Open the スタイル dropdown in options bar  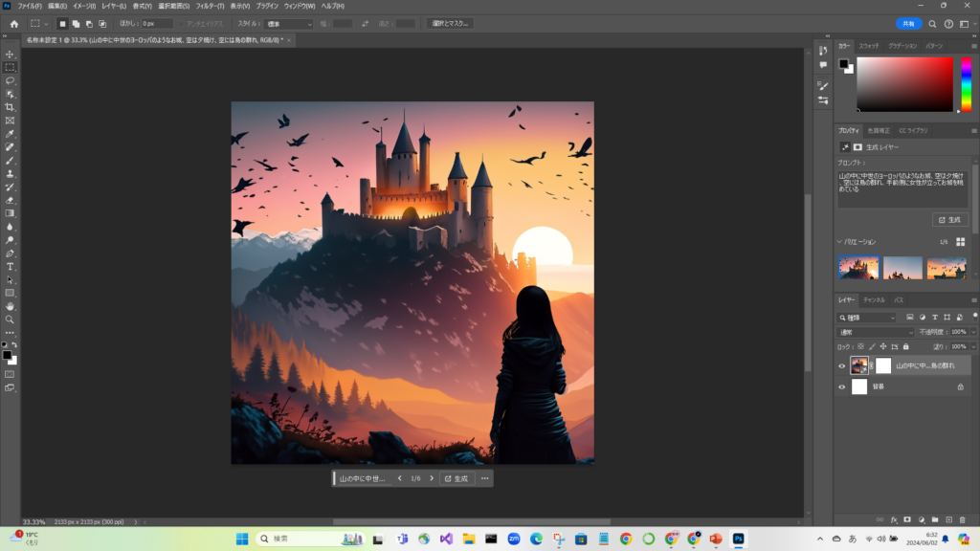click(289, 23)
